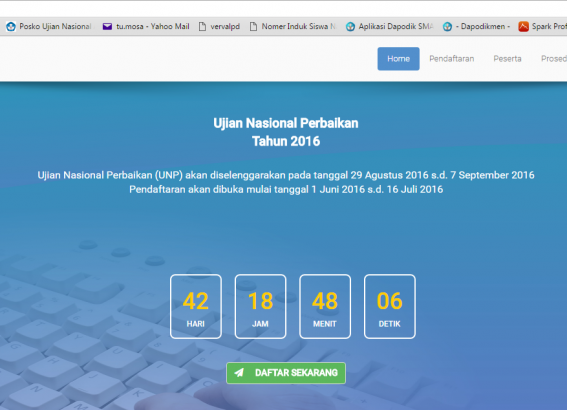Open the Aplikasi Dapodik globe icon
This screenshot has height=410, width=567.
point(350,26)
